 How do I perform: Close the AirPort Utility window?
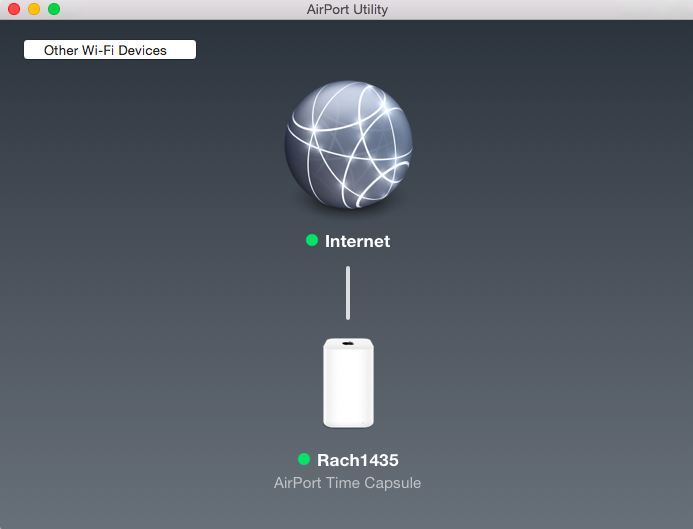pos(14,9)
